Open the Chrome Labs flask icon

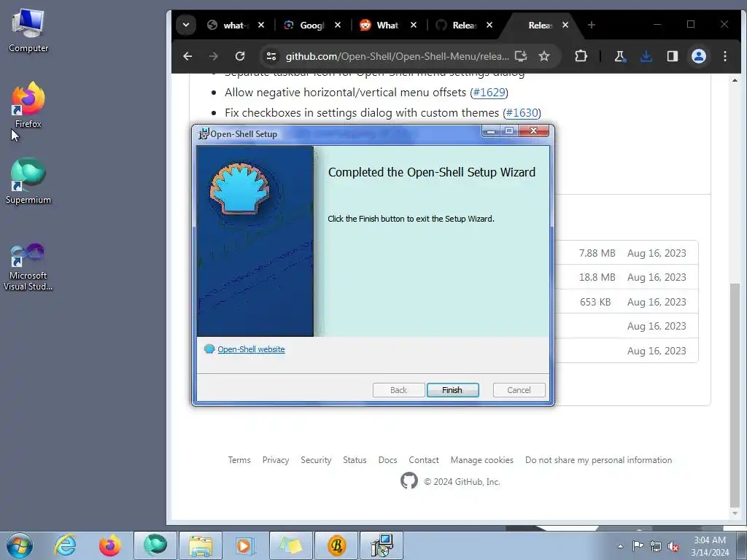(x=620, y=56)
